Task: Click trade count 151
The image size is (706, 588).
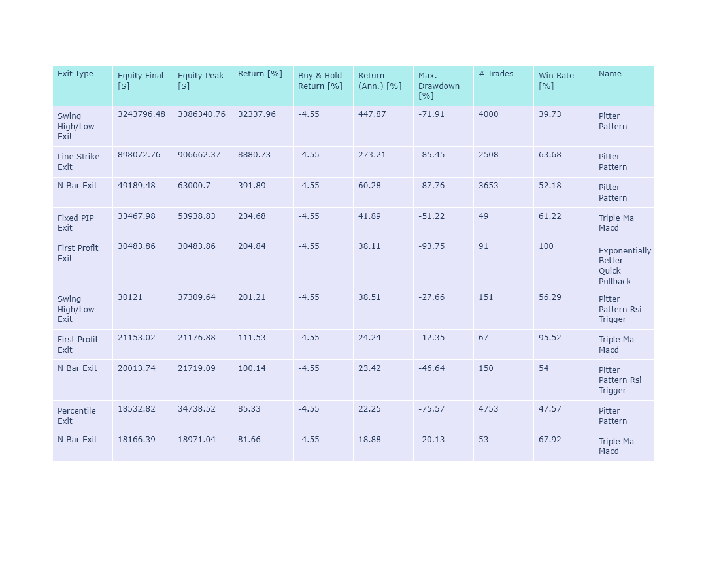Action: pyautogui.click(x=485, y=297)
